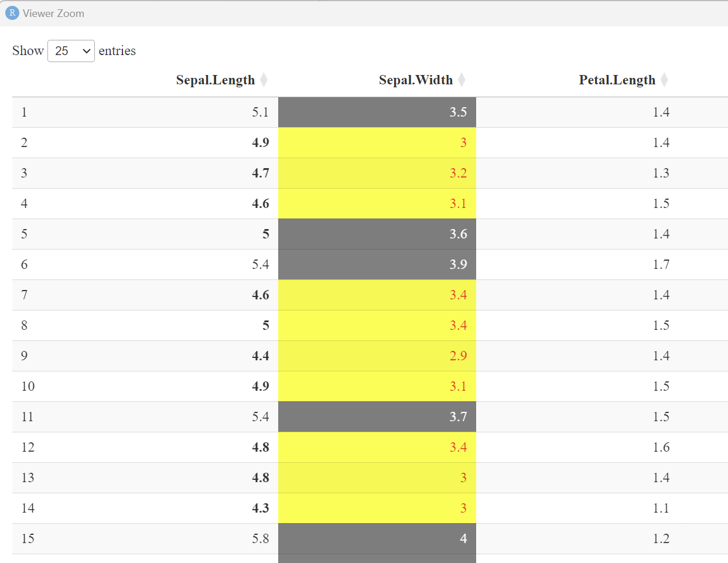Click the sort arrows beside Sepal.Length
The width and height of the screenshot is (728, 563).
[264, 80]
